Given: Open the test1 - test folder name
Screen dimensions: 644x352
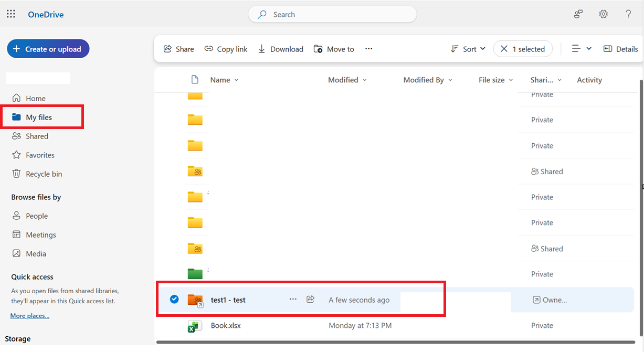Looking at the screenshot, I should click(228, 300).
